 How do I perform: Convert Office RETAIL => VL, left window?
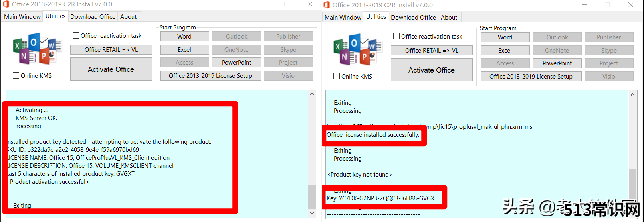coord(111,50)
